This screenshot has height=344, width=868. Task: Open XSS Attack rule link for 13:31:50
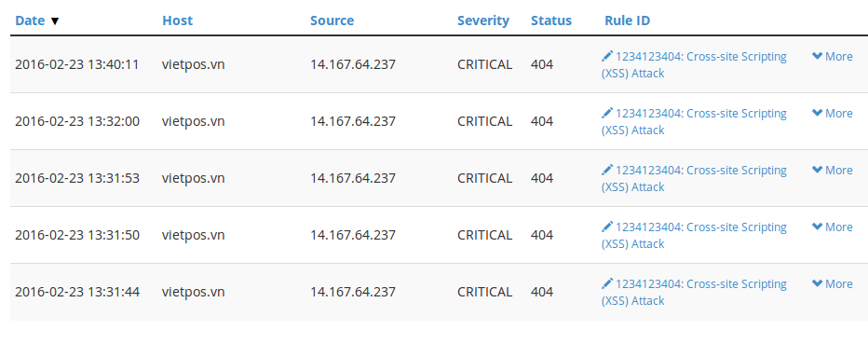click(x=694, y=236)
